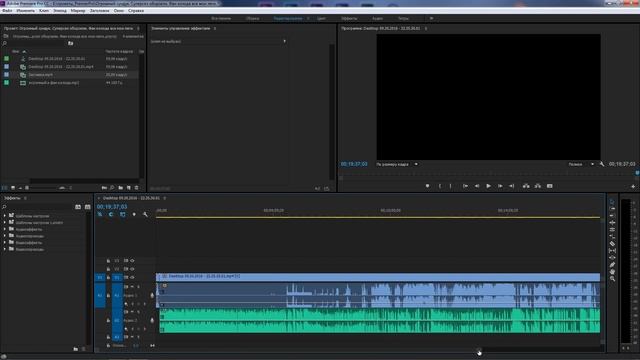Open the По размеру кадра zoom dropdown
The height and width of the screenshot is (360, 640).
pos(397,164)
